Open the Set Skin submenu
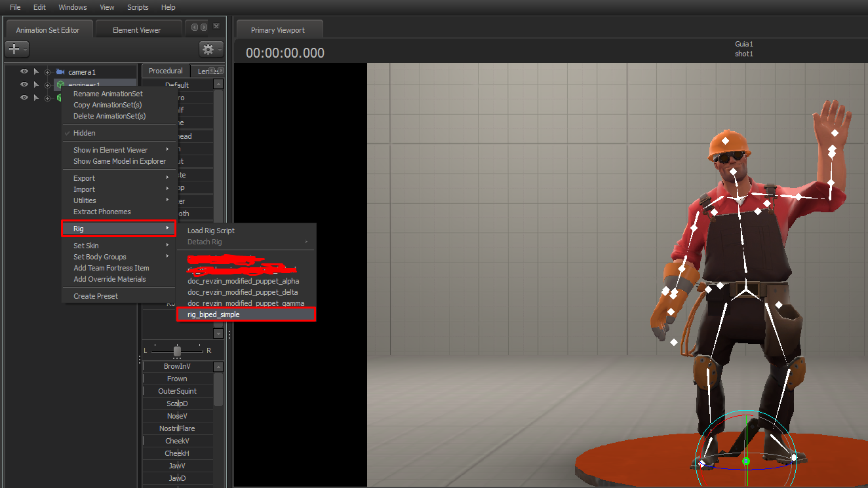Image resolution: width=868 pixels, height=488 pixels. (x=119, y=246)
